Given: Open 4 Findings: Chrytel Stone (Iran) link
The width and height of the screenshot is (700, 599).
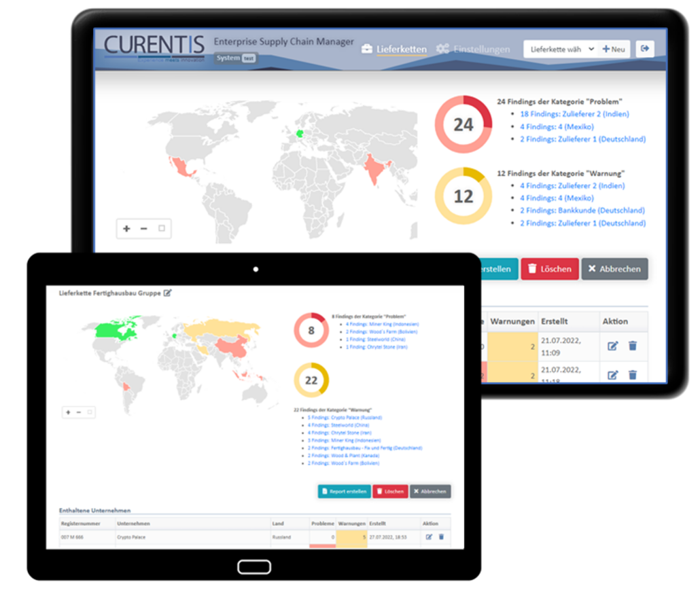Looking at the screenshot, I should (339, 433).
